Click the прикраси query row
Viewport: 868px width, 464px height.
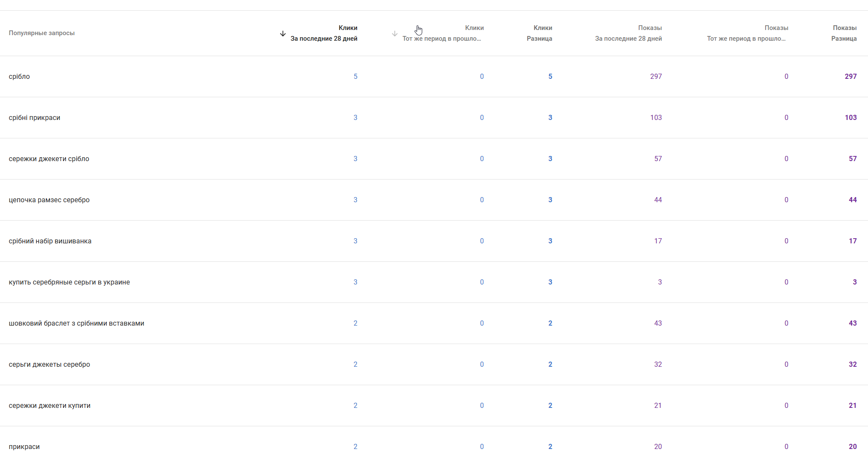(24, 447)
